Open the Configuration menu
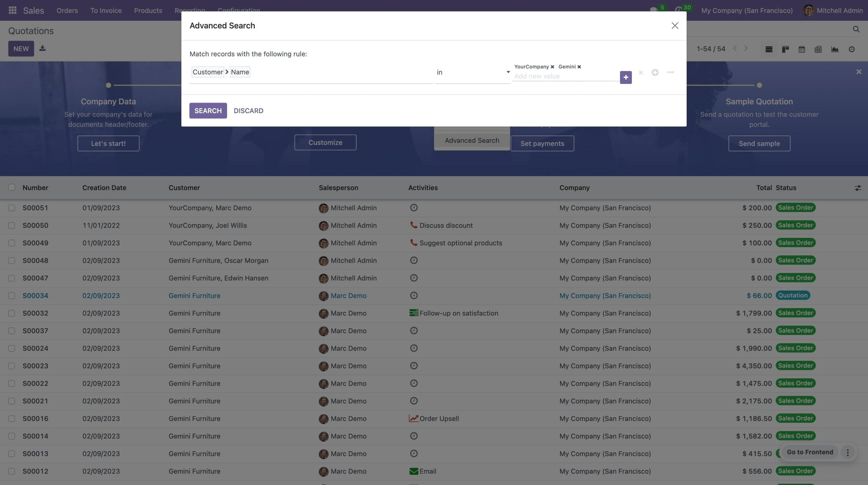The width and height of the screenshot is (868, 485). point(239,10)
